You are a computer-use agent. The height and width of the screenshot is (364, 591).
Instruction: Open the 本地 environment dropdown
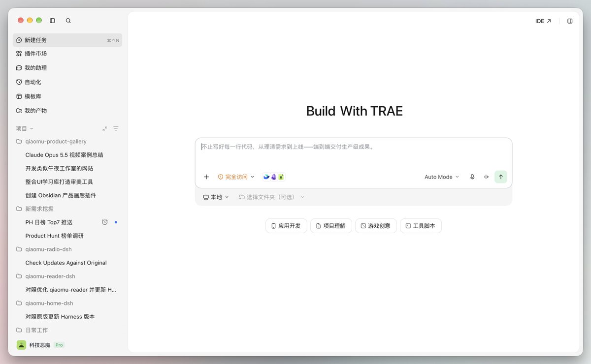(x=216, y=197)
